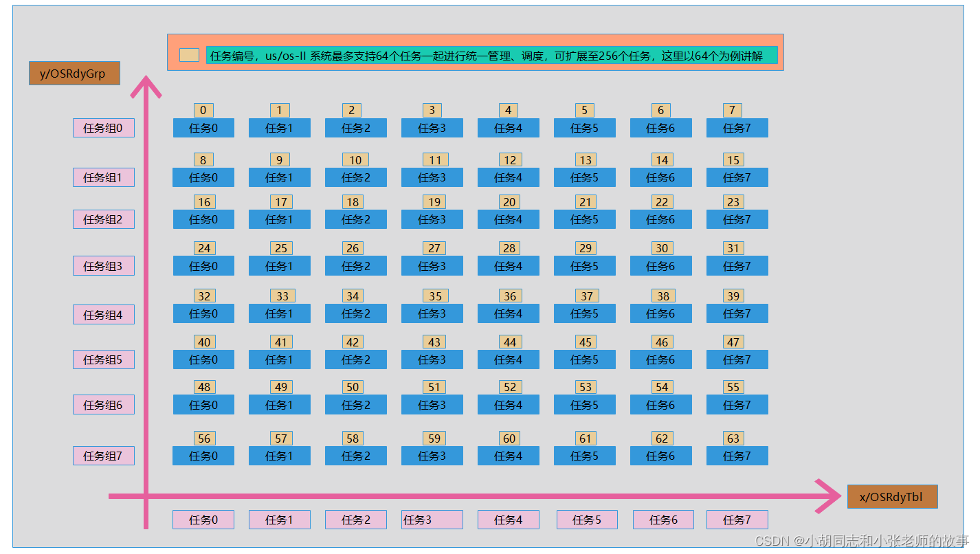Click the task number 41 box
The width and height of the screenshot is (980, 554).
[x=280, y=342]
